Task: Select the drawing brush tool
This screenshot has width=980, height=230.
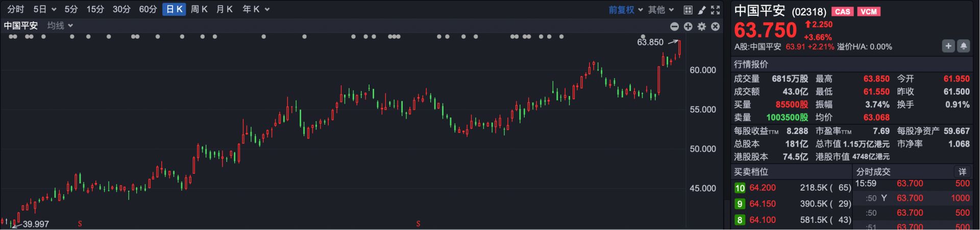Action: [x=702, y=10]
